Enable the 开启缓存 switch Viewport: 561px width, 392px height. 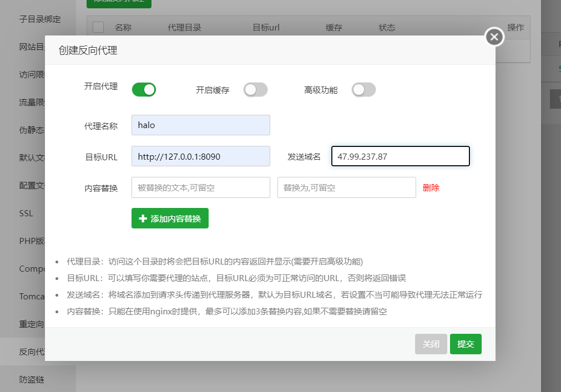(255, 90)
